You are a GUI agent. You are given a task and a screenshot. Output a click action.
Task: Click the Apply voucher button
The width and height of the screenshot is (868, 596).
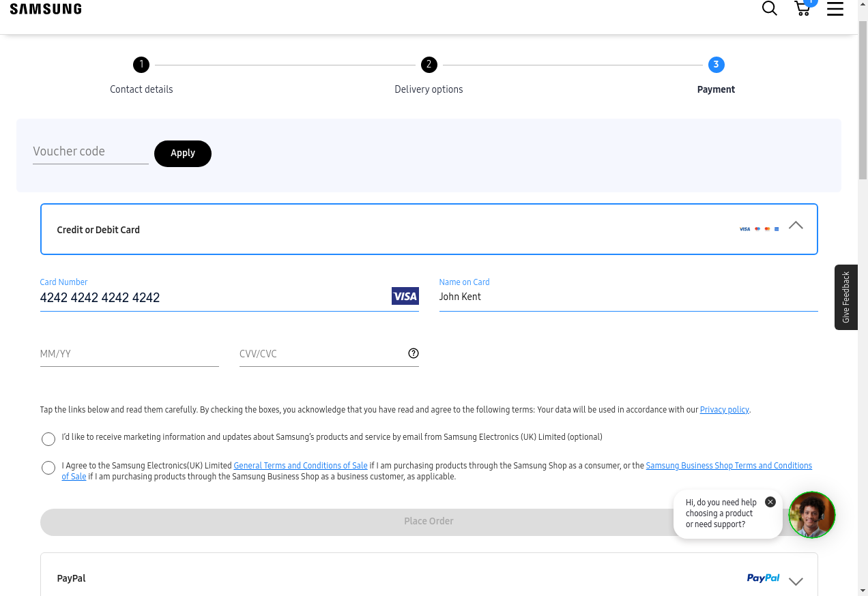[x=183, y=153]
